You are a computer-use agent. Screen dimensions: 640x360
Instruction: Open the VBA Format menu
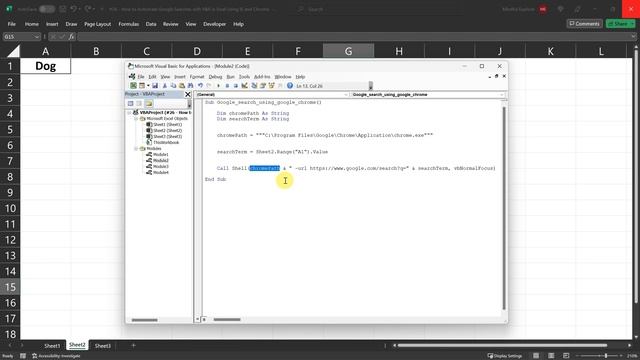coord(197,77)
